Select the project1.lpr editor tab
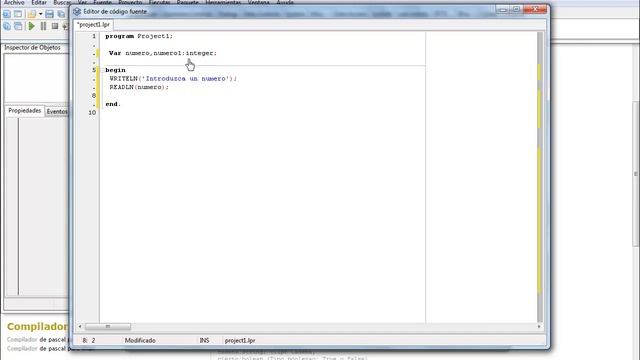The width and height of the screenshot is (640, 360). click(93, 24)
